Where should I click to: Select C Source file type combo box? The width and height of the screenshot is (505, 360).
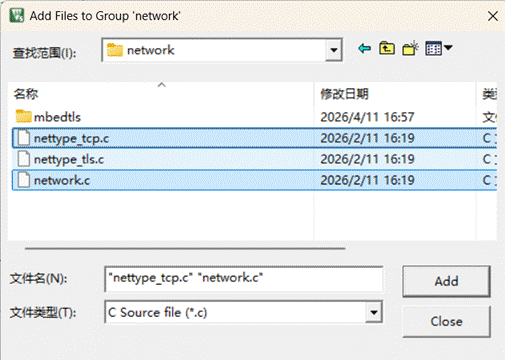244,312
